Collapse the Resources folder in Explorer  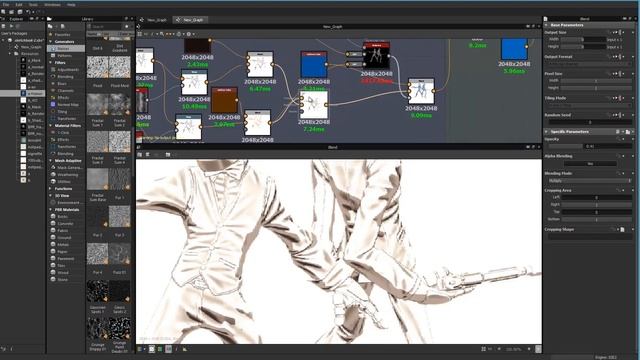point(10,53)
